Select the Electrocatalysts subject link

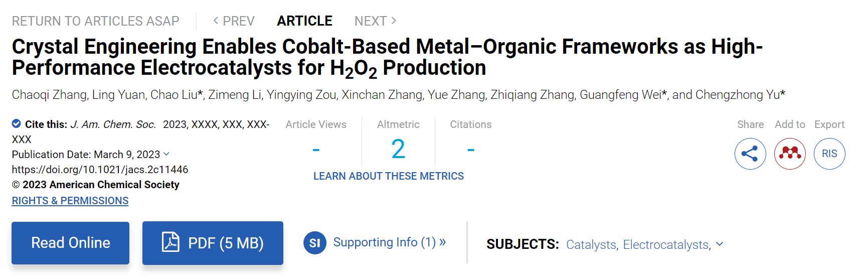(667, 244)
